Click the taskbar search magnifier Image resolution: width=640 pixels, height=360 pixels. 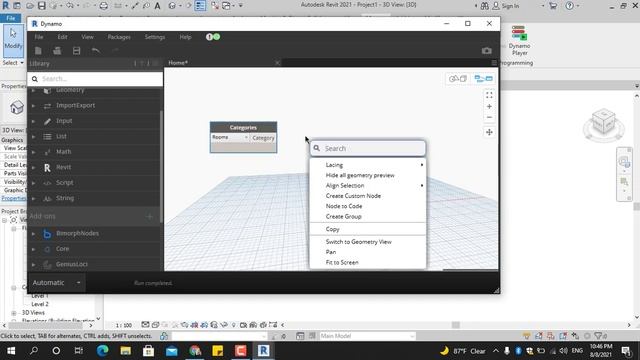pyautogui.click(x=34, y=351)
